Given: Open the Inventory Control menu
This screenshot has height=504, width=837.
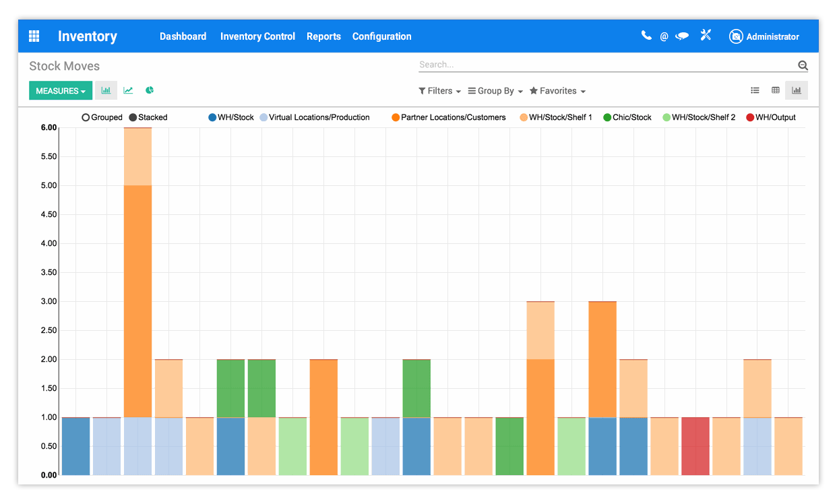Looking at the screenshot, I should (257, 36).
